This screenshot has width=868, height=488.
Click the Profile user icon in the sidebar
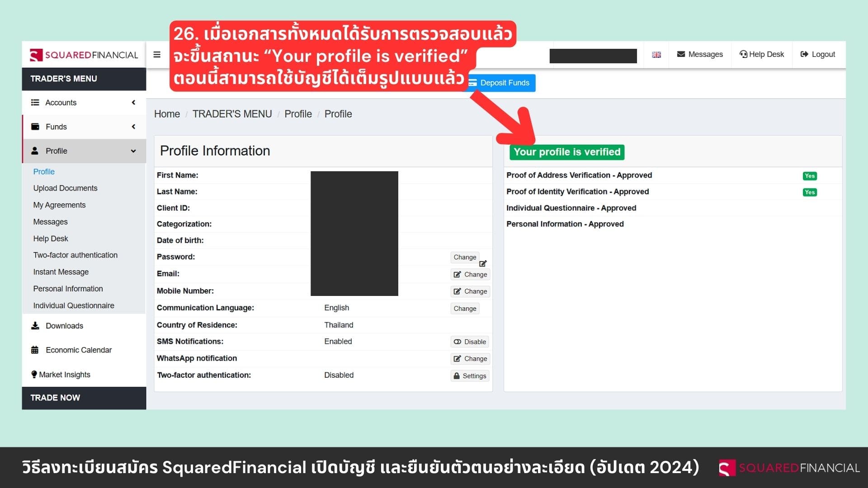click(x=35, y=151)
